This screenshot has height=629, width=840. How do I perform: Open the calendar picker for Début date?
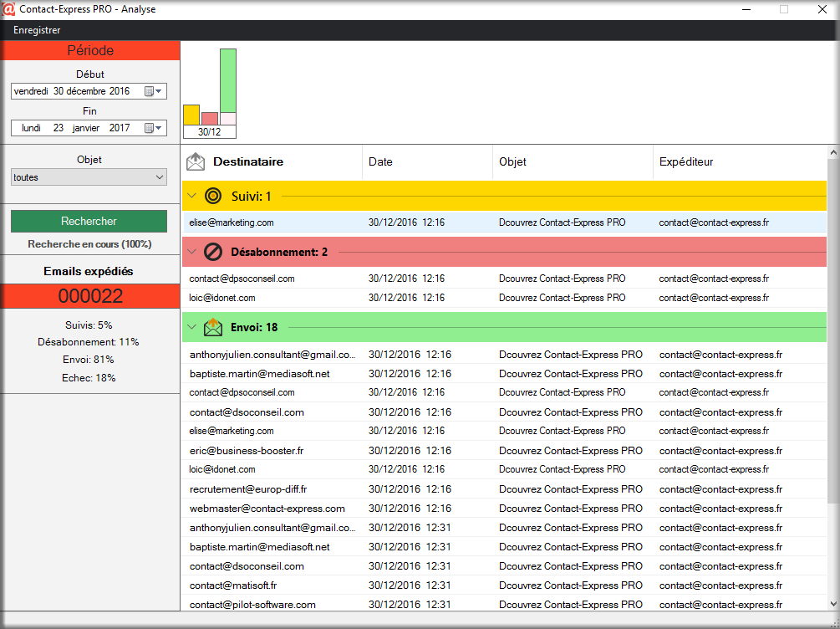click(x=153, y=91)
